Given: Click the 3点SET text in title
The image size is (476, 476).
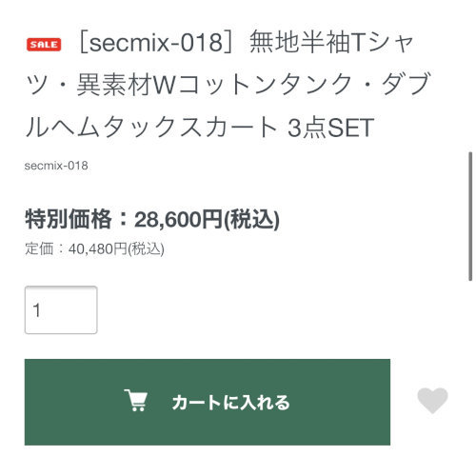Looking at the screenshot, I should pos(330,128).
